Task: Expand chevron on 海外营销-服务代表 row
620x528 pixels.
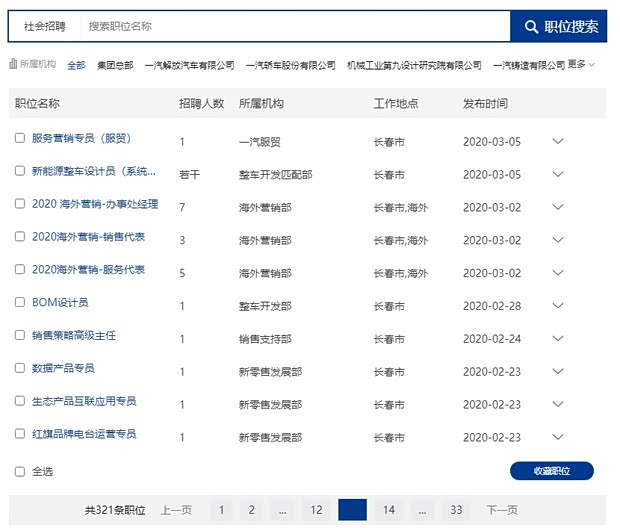Action: click(x=558, y=273)
